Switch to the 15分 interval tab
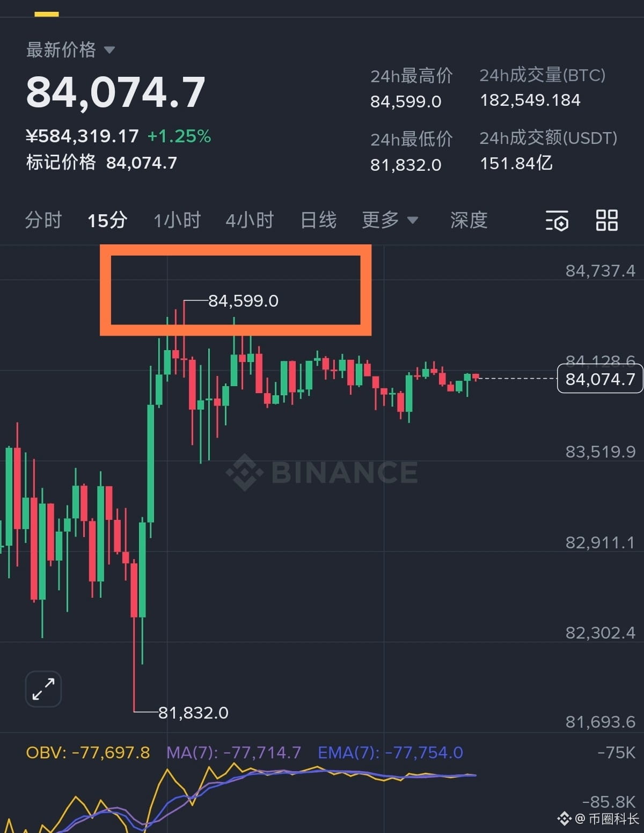Image resolution: width=644 pixels, height=833 pixels. [x=107, y=220]
